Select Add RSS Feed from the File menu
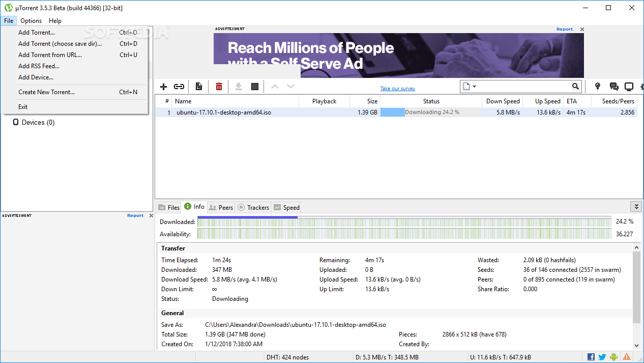This screenshot has height=363, width=644. 40,66
